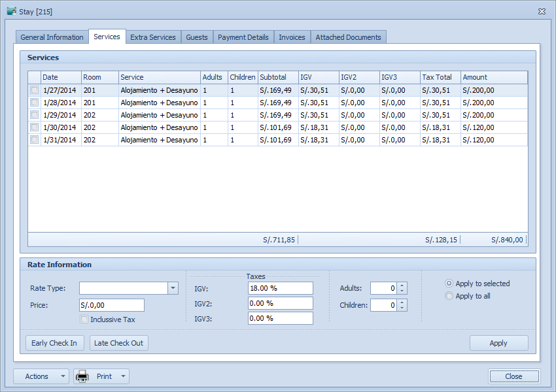Open the Extra Services tab

pos(153,37)
